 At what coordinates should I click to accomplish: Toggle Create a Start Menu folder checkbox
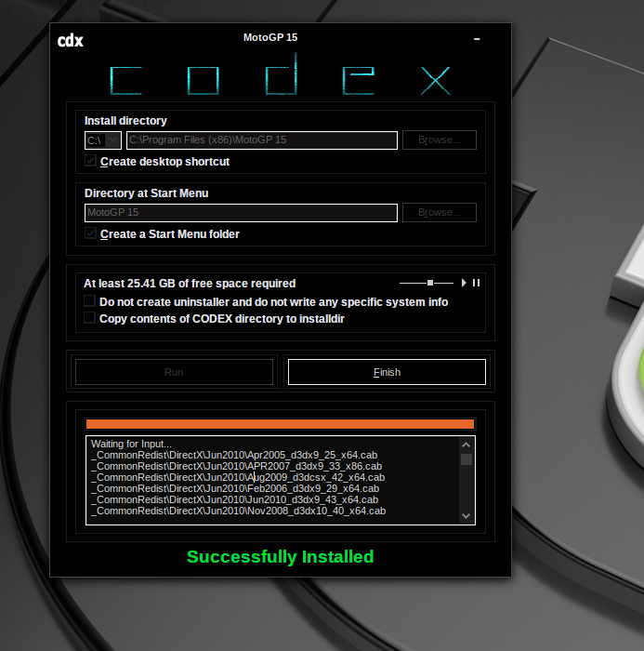click(x=90, y=233)
